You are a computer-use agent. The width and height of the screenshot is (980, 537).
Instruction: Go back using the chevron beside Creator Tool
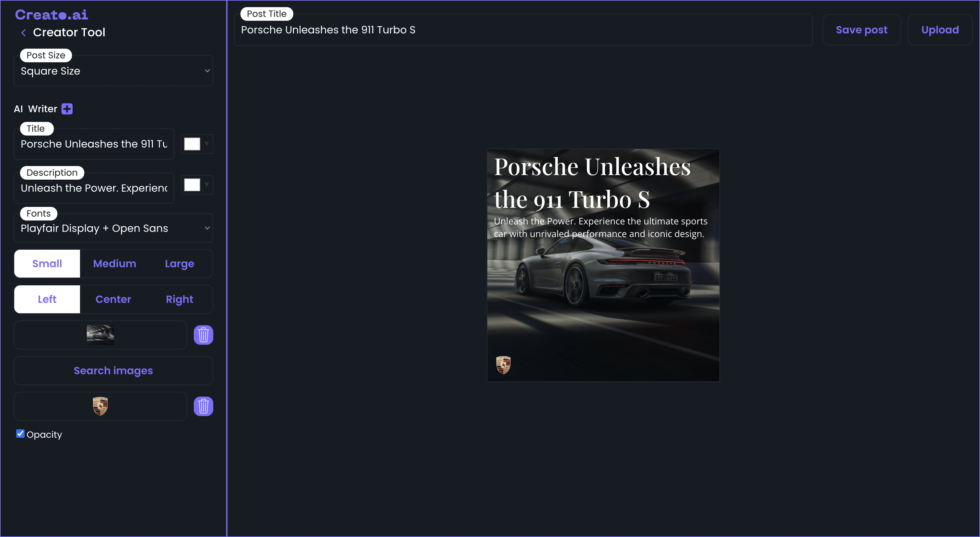tap(24, 33)
